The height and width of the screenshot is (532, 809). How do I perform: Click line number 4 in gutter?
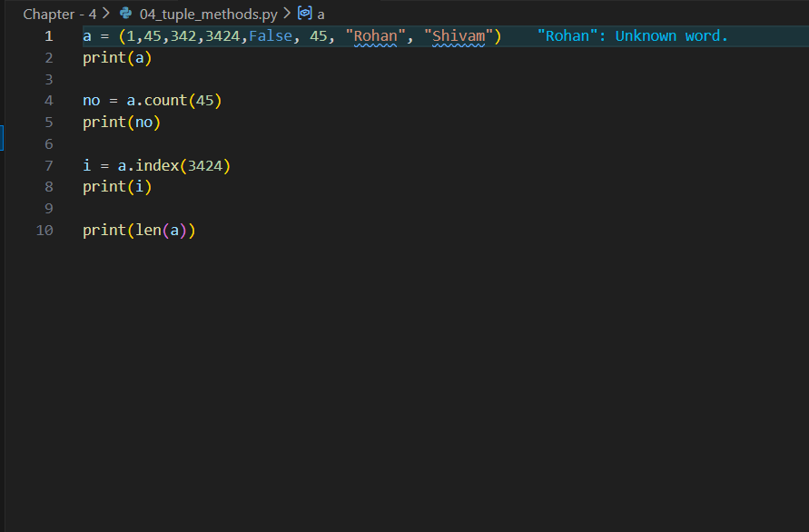[x=49, y=101]
